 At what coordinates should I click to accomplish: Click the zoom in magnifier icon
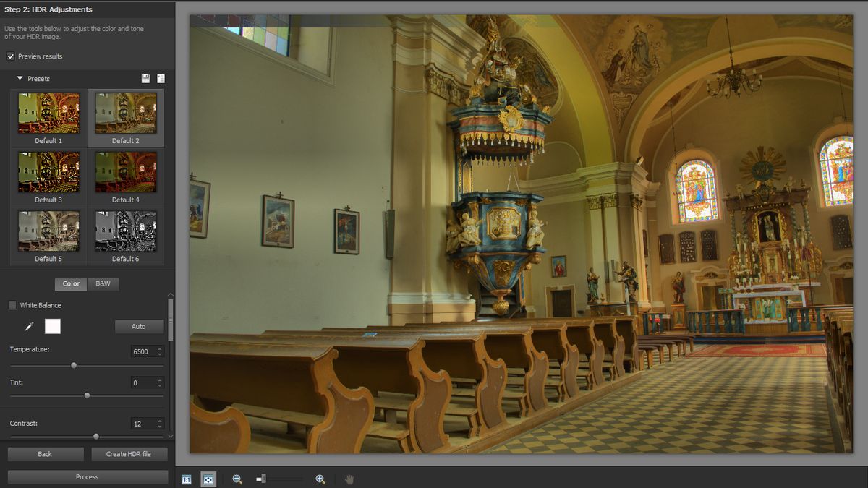[320, 479]
